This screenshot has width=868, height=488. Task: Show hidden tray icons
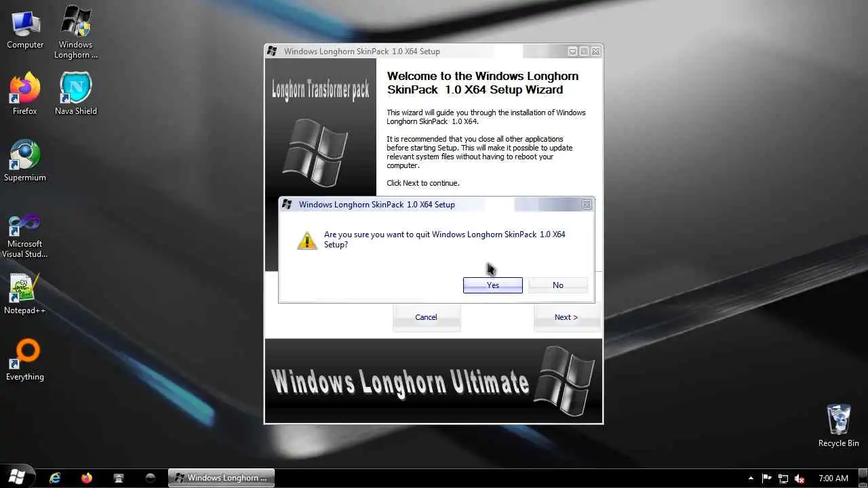tap(751, 479)
